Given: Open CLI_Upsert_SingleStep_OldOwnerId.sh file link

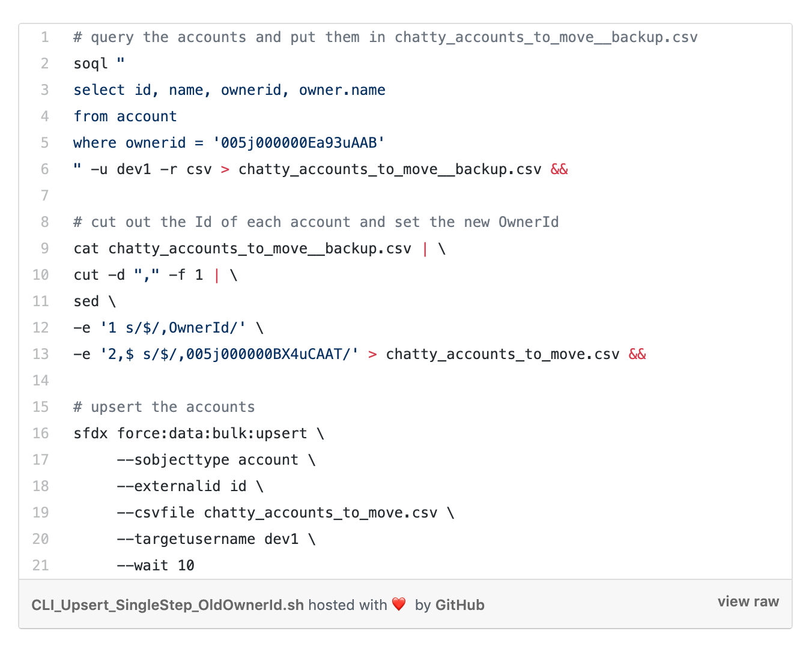Looking at the screenshot, I should coord(168,605).
